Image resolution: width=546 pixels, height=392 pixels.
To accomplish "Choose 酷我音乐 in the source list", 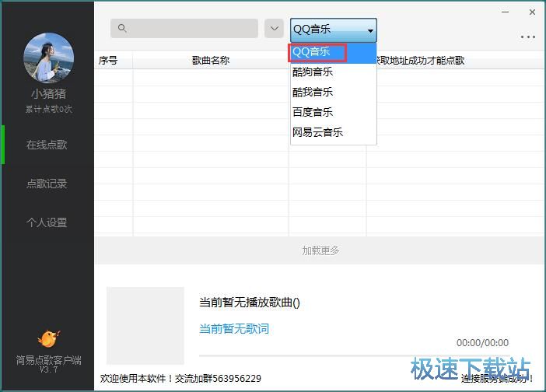I will coord(333,93).
